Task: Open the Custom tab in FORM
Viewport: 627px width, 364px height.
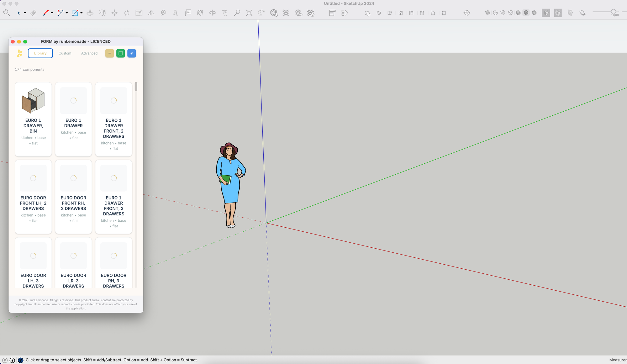Action: point(65,53)
